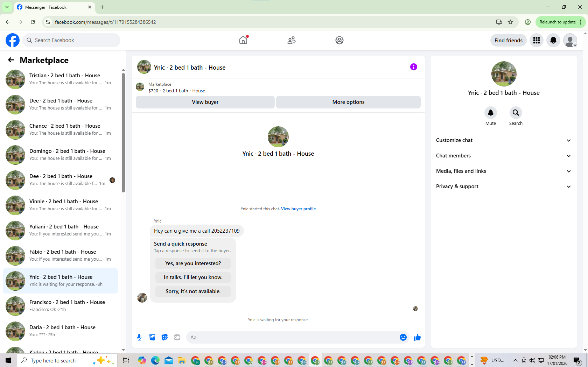
Task: Choose a sticker icon
Action: click(164, 337)
